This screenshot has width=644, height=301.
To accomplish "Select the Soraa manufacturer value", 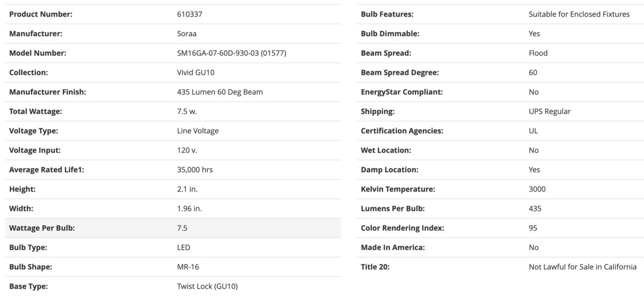I will click(x=186, y=34).
